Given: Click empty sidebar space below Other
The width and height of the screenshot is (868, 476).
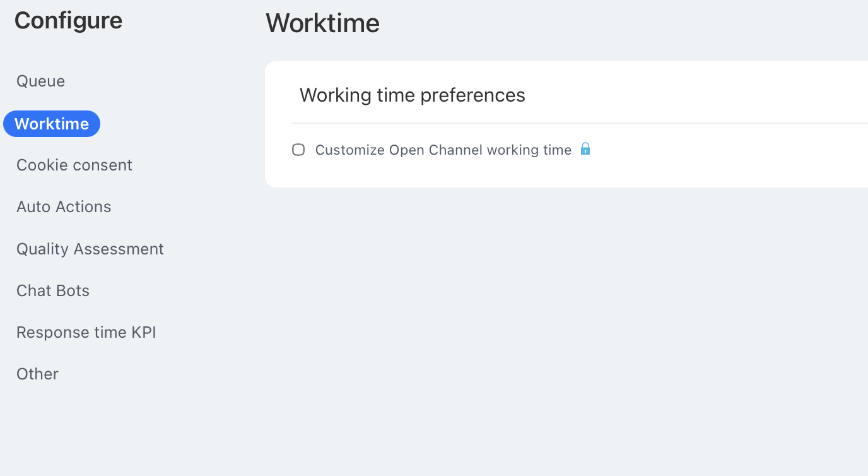Looking at the screenshot, I should (x=95, y=429).
